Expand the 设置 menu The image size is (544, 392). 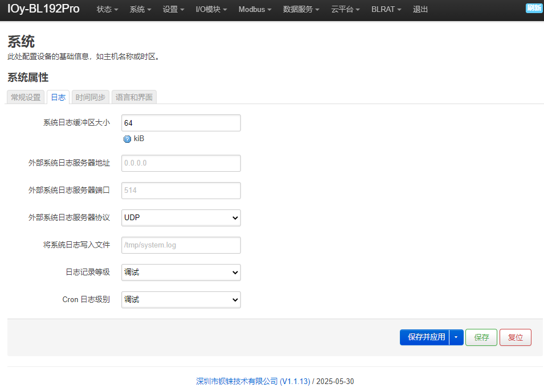click(174, 9)
